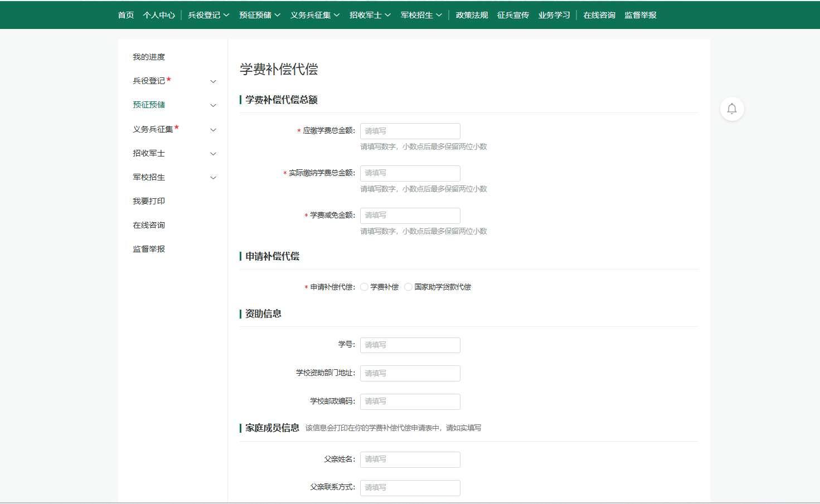Go to 首页 in top menu
The width and height of the screenshot is (820, 504).
[126, 15]
